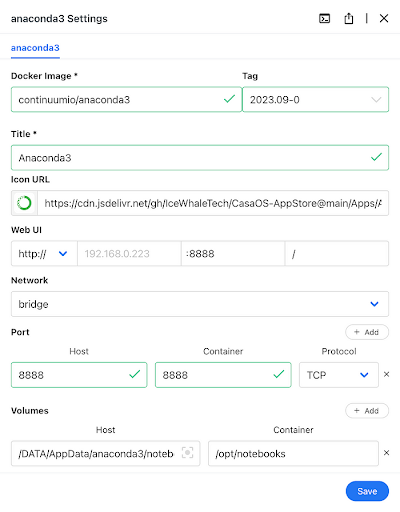400x512 pixels.
Task: Remove the 8888 port mapping row
Action: [386, 374]
